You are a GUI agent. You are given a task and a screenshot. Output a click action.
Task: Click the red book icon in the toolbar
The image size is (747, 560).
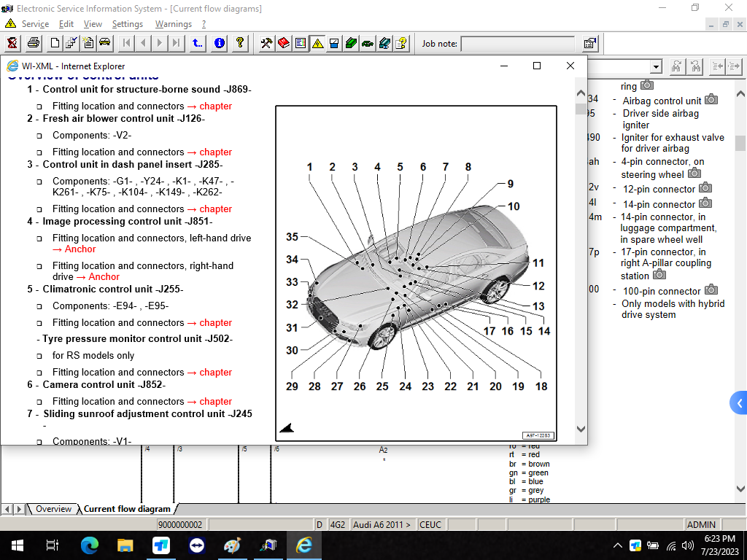point(284,43)
